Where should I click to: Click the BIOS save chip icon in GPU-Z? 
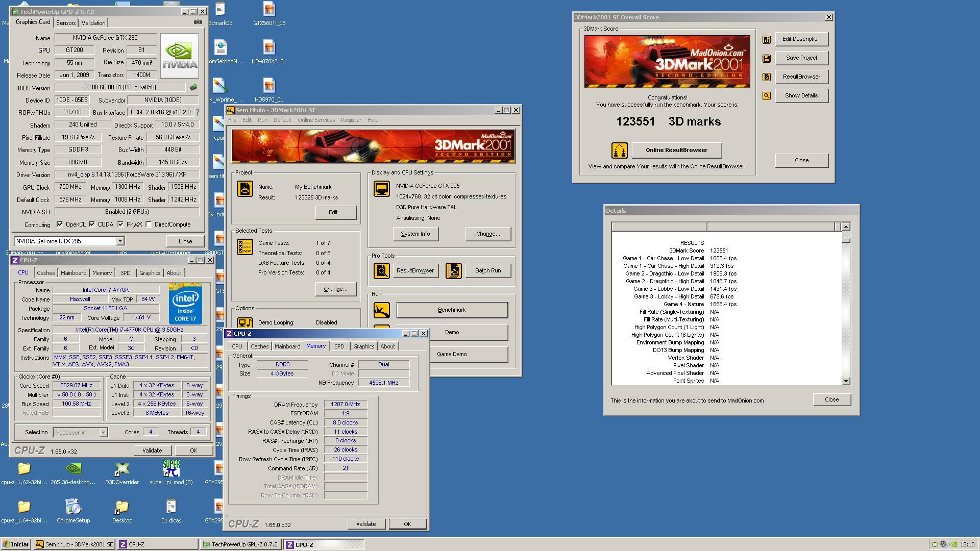[193, 87]
